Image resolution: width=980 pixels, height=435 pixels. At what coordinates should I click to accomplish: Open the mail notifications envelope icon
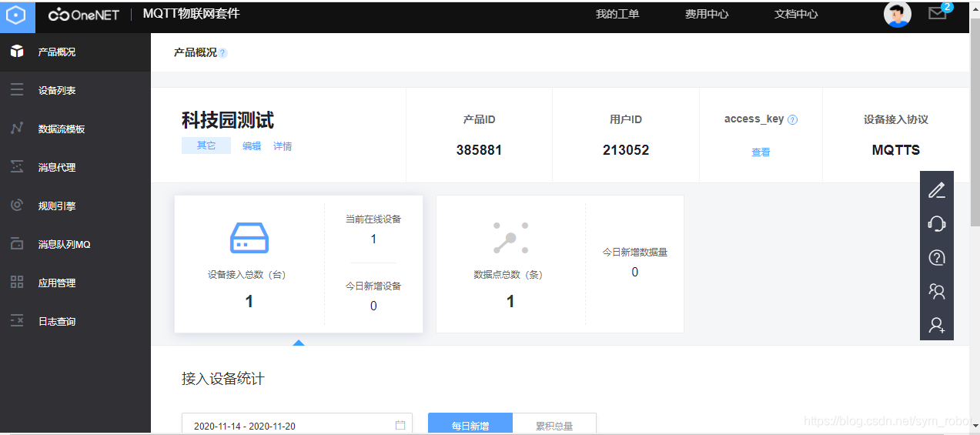(x=937, y=13)
